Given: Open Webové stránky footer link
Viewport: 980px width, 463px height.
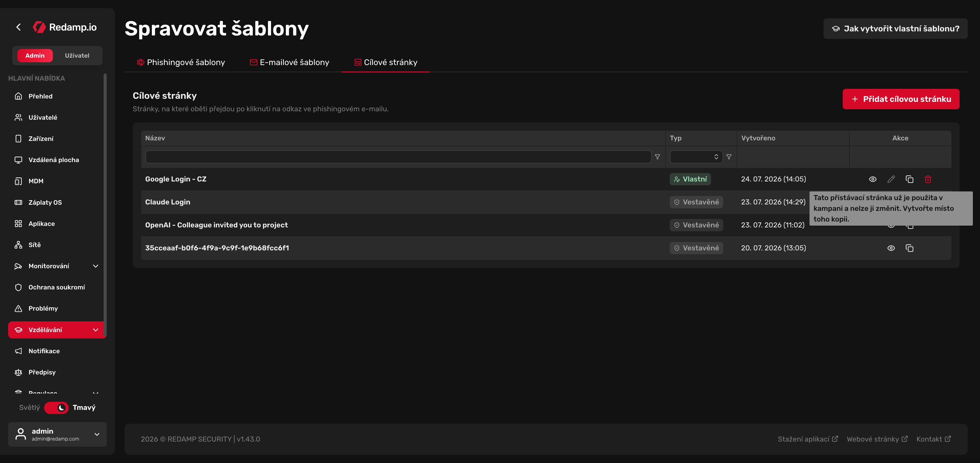Looking at the screenshot, I should (877, 439).
